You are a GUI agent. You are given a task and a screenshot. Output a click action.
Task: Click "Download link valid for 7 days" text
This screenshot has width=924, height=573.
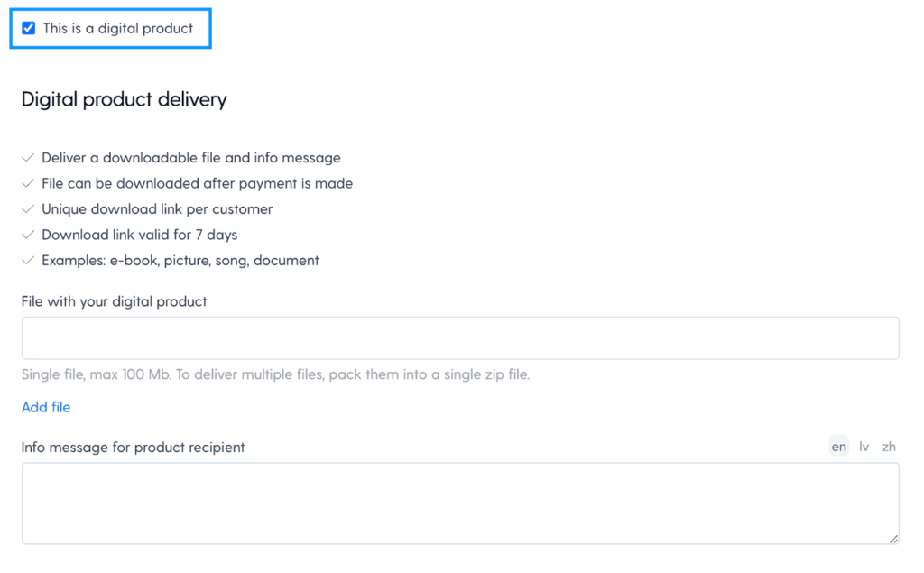(x=140, y=235)
